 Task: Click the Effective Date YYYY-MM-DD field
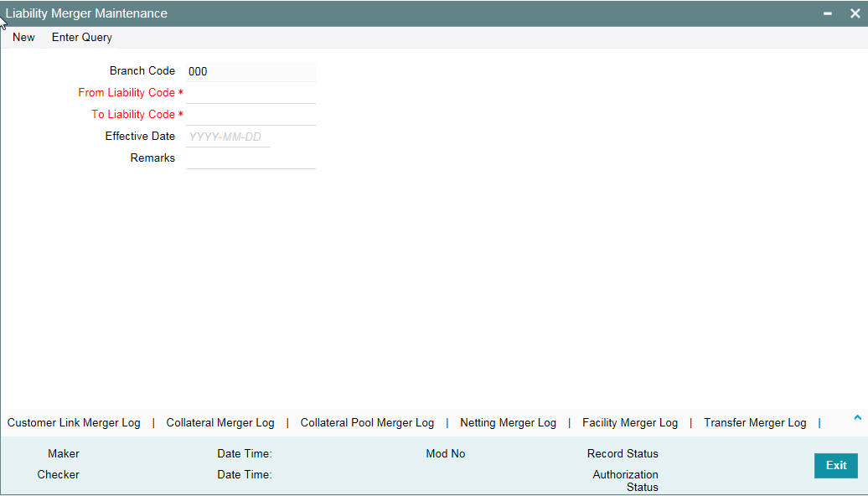pos(228,137)
